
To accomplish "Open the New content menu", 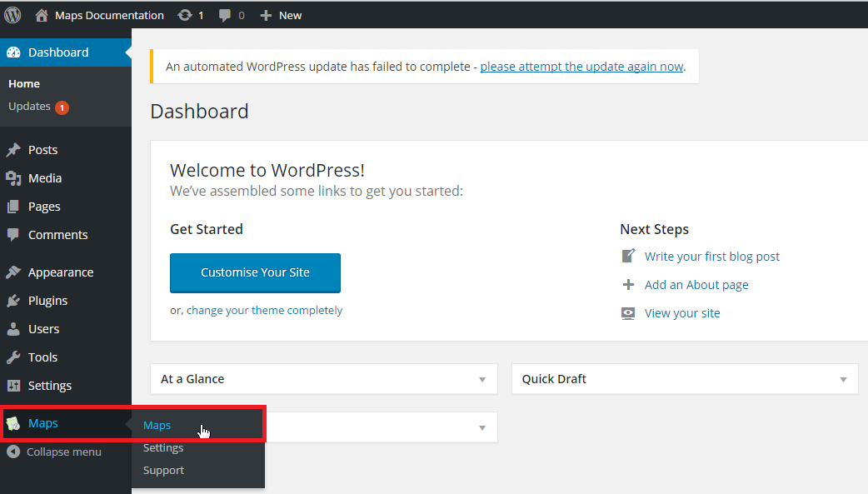I will click(281, 16).
